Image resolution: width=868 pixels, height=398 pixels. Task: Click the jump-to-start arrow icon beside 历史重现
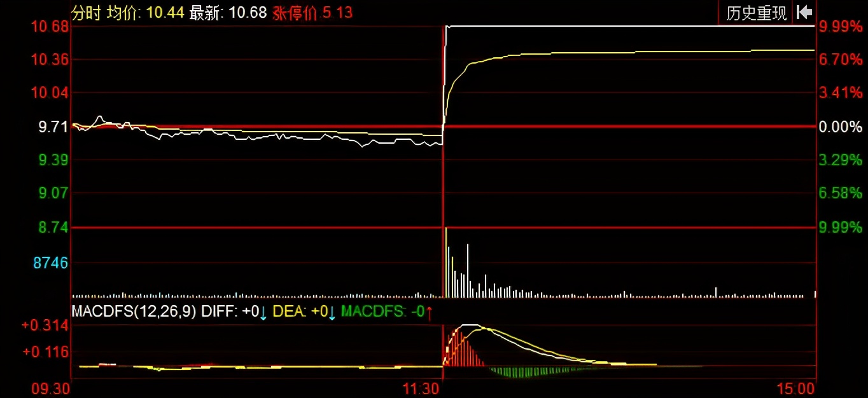(x=804, y=12)
